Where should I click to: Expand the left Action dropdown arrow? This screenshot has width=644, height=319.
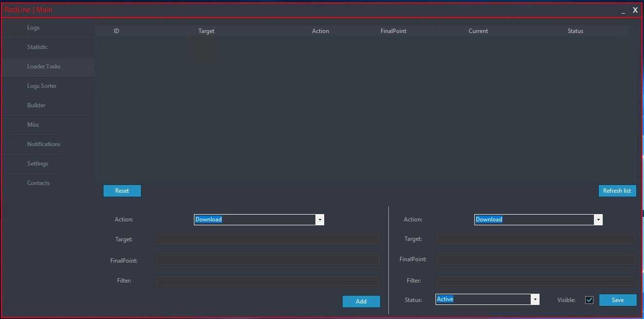click(x=320, y=219)
